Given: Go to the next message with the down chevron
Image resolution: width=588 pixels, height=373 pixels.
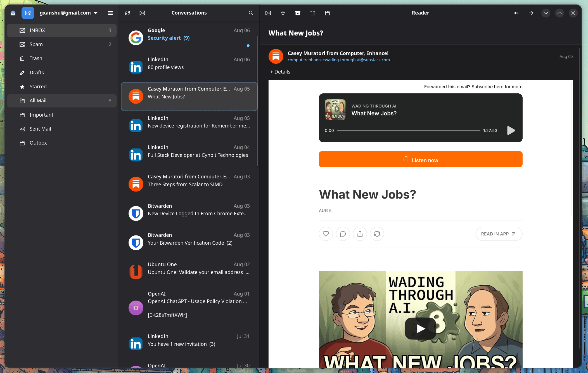Looking at the screenshot, I should 546,13.
